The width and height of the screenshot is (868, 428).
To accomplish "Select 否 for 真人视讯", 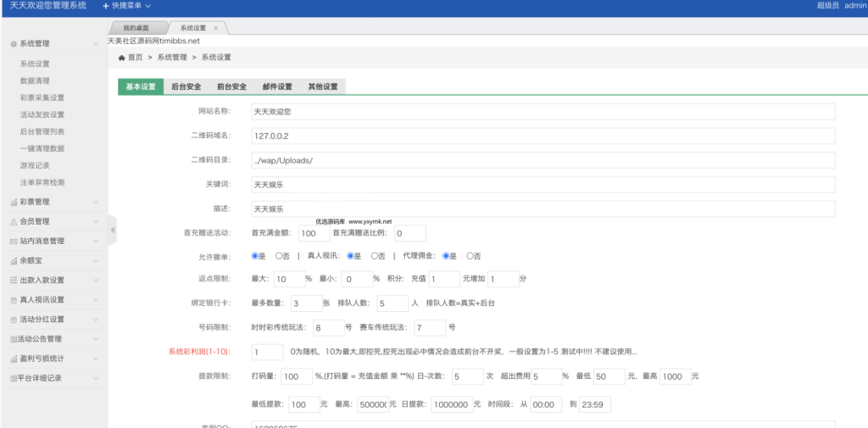I will tap(374, 256).
